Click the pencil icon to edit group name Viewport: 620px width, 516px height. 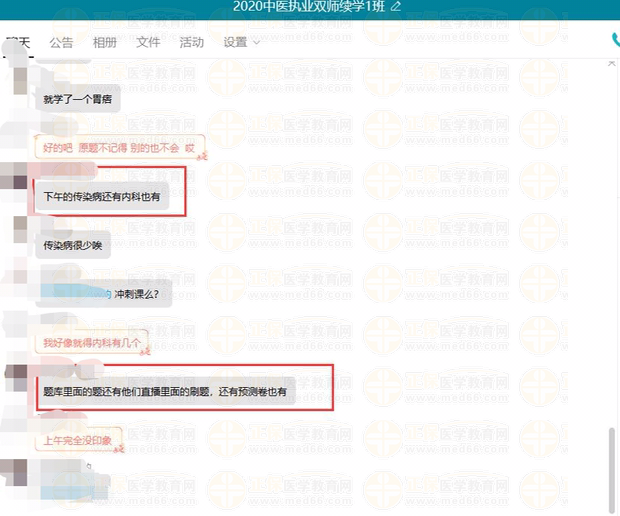point(396,6)
